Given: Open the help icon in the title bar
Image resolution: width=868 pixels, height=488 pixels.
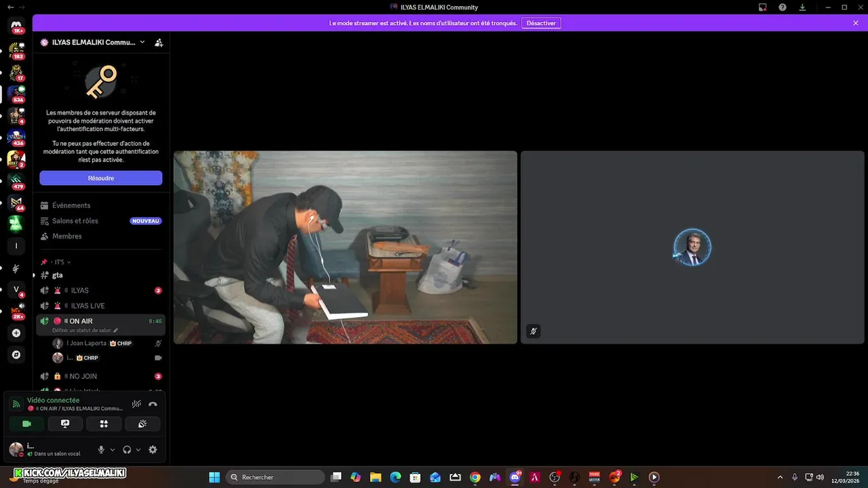Looking at the screenshot, I should pyautogui.click(x=783, y=7).
